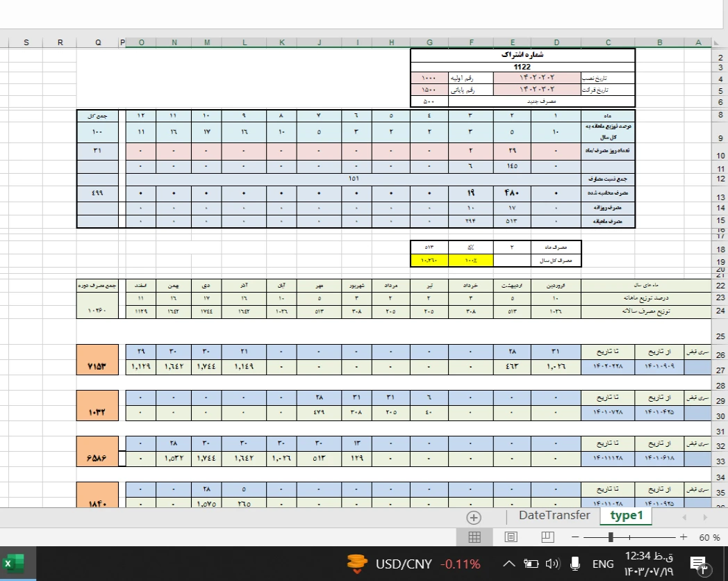Switch to Page Break Preview view
The image size is (728, 581).
click(547, 537)
